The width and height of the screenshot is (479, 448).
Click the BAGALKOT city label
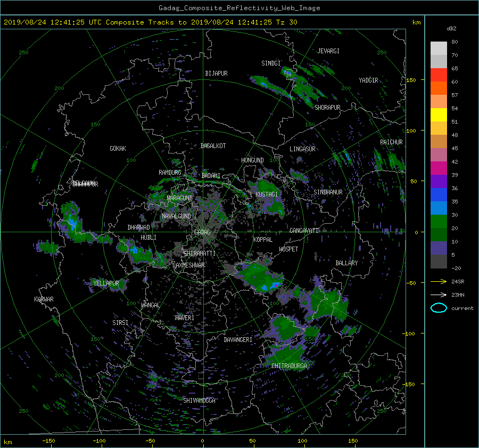[x=213, y=146]
